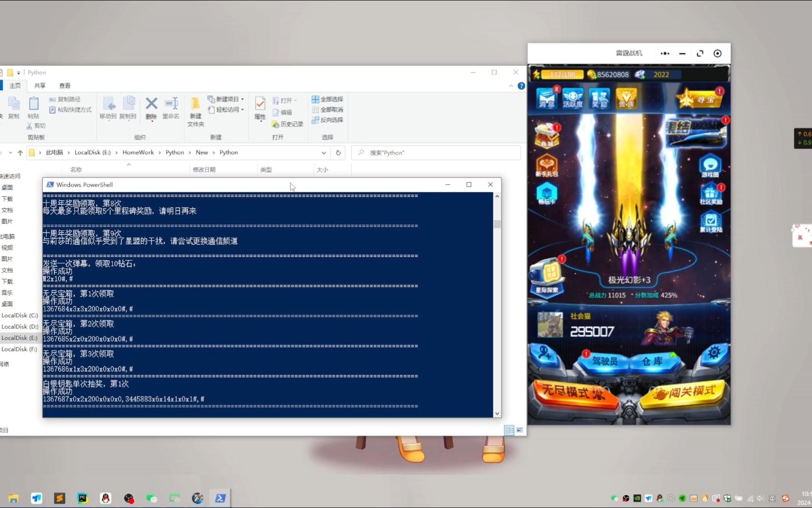812x508 pixels.
Task: Open the 贵族 VIP icon
Action: click(x=626, y=98)
